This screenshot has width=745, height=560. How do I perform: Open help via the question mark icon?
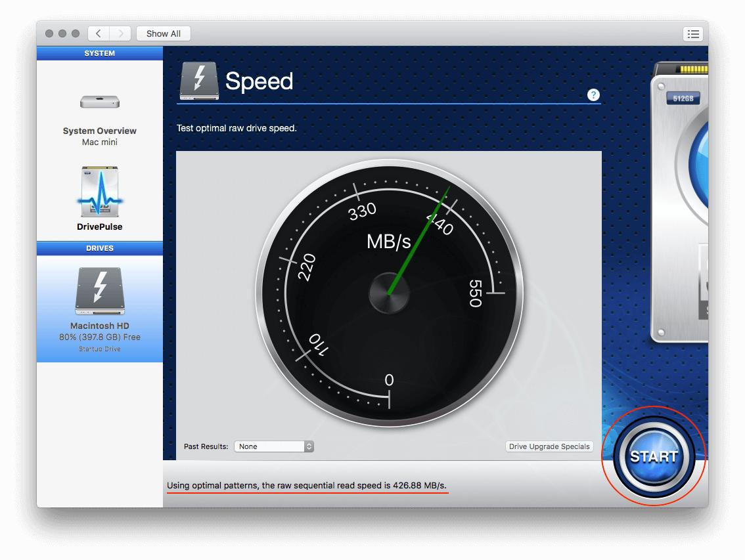[x=593, y=95]
